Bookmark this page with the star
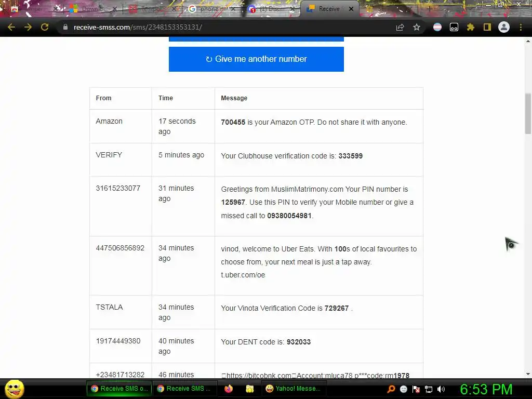Screen dimensions: 532x399 [x=417, y=27]
